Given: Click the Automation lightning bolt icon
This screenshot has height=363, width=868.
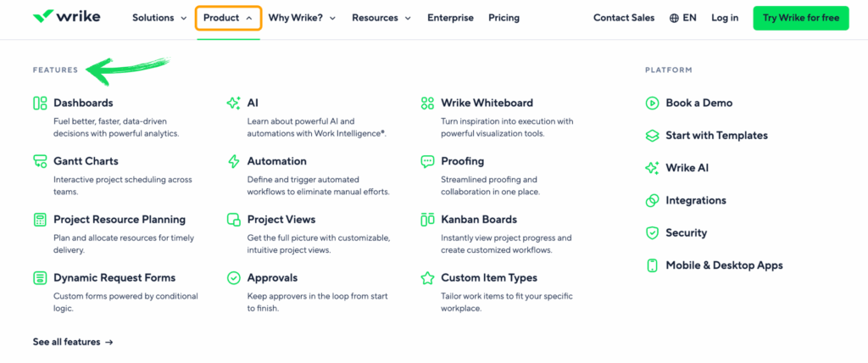Looking at the screenshot, I should pos(234,161).
